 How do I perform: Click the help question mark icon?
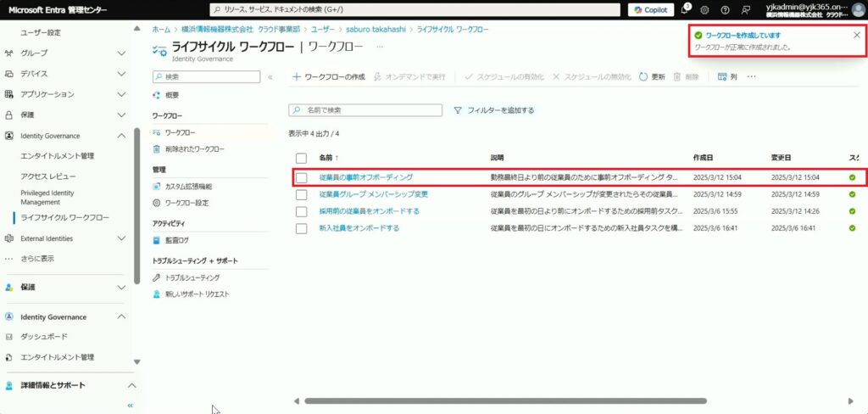(725, 10)
